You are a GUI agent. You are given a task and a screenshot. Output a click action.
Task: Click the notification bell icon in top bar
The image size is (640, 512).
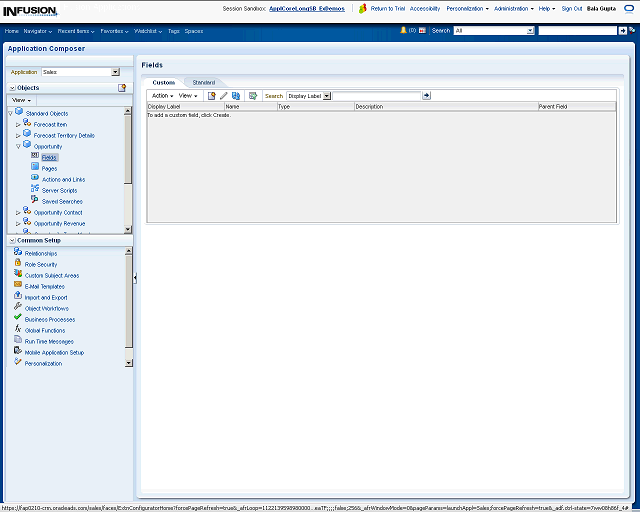[403, 31]
